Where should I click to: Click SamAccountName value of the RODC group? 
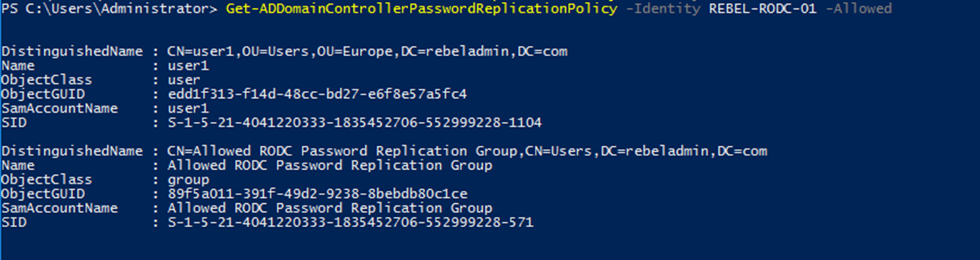pyautogui.click(x=329, y=208)
